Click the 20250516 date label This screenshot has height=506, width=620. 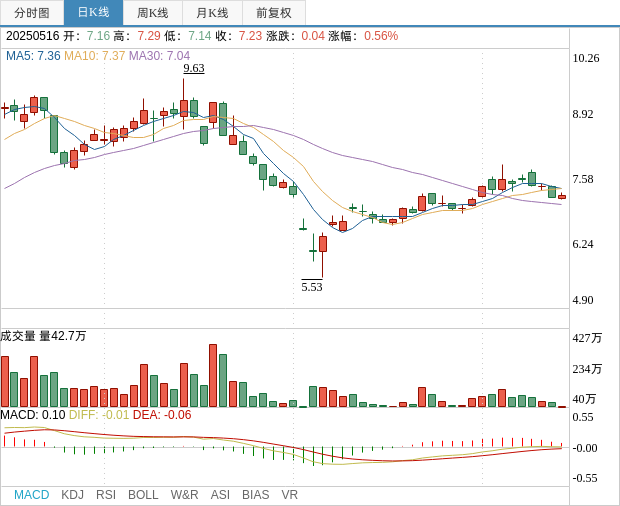point(32,36)
